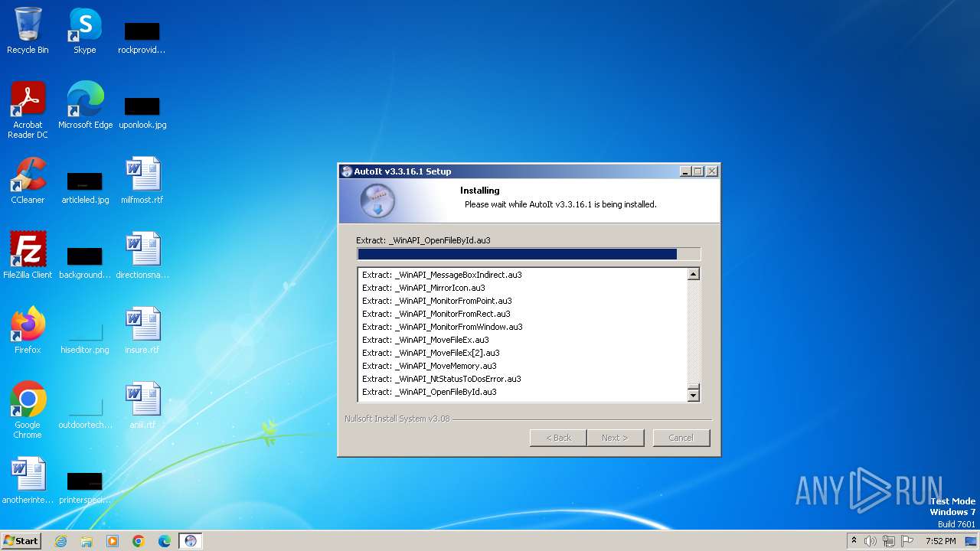Click the installation progress bar
Image resolution: width=980 pixels, height=551 pixels.
tap(528, 254)
